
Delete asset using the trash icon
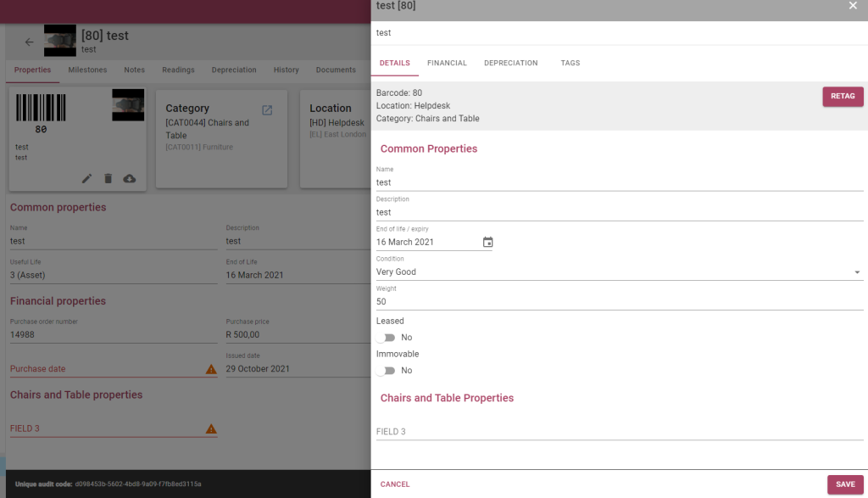pyautogui.click(x=108, y=178)
